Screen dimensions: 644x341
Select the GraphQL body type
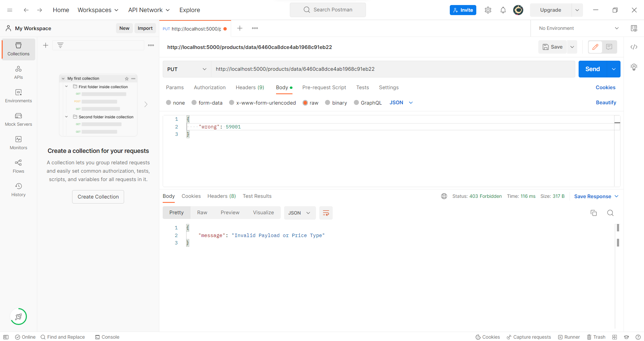(x=357, y=103)
